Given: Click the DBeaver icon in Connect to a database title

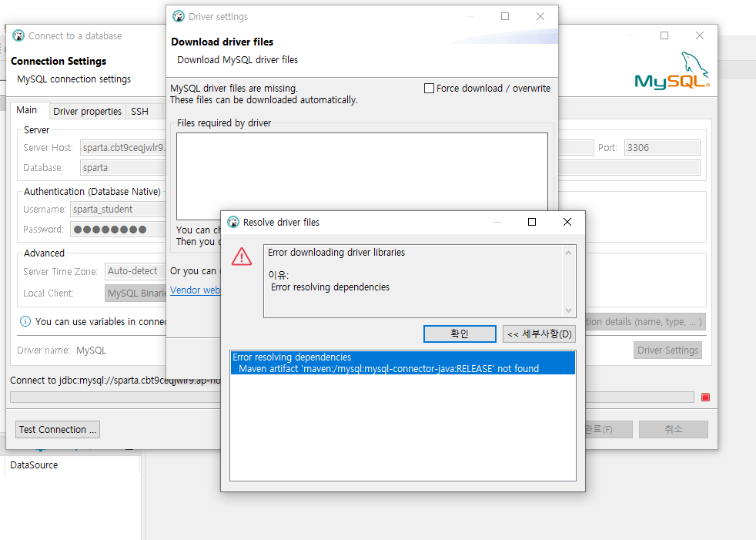Looking at the screenshot, I should [18, 35].
